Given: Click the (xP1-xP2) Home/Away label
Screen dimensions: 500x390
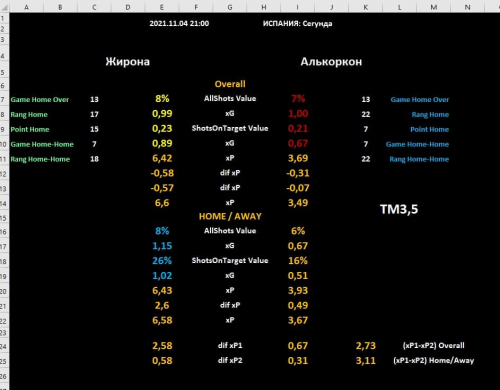Looking at the screenshot, I should point(433,360).
